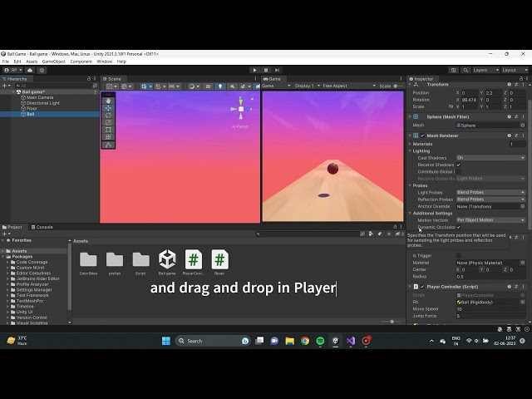The height and width of the screenshot is (399, 532).
Task: Open the prefab folder
Action: click(115, 263)
